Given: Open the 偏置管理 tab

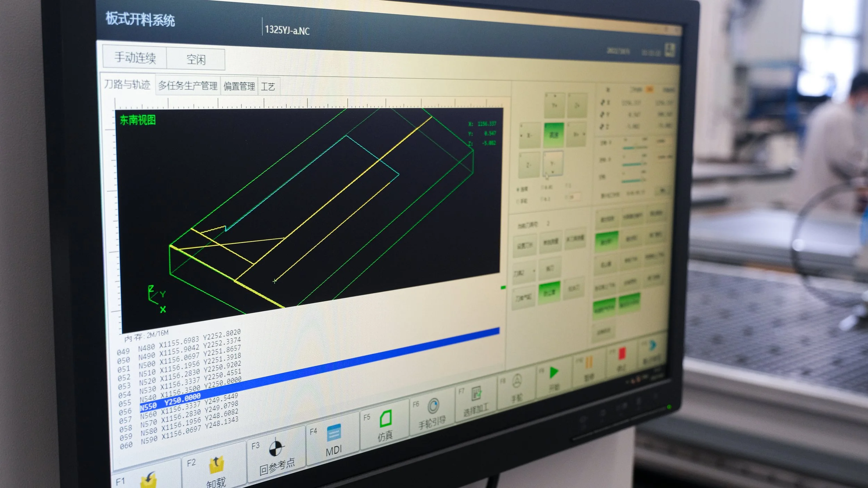Looking at the screenshot, I should tap(239, 86).
